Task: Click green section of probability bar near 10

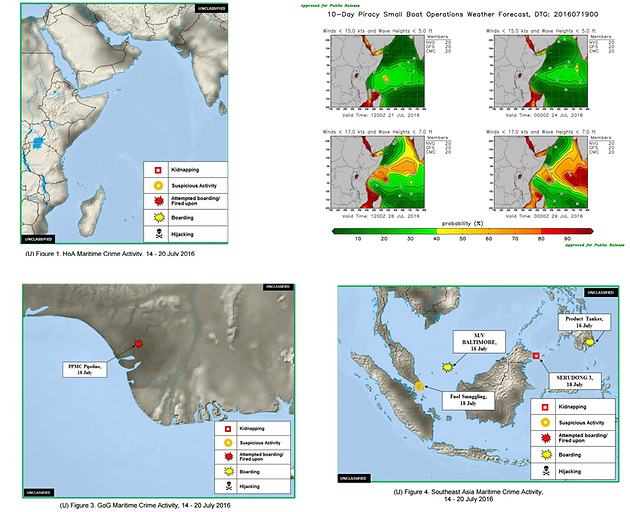Action: 358,231
